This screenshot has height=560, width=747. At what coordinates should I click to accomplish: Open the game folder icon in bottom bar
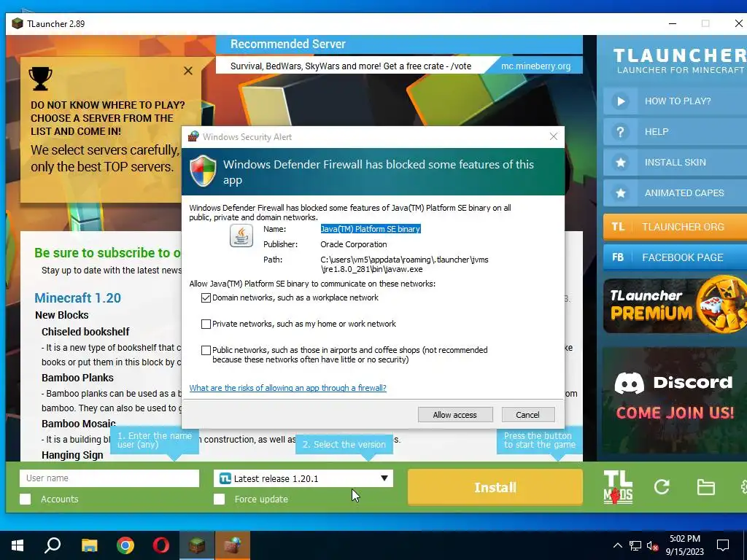(705, 487)
